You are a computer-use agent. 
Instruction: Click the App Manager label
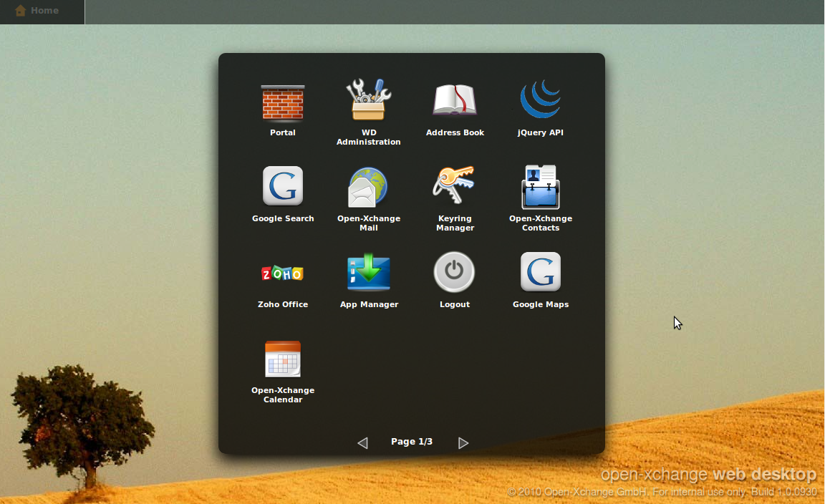(369, 304)
